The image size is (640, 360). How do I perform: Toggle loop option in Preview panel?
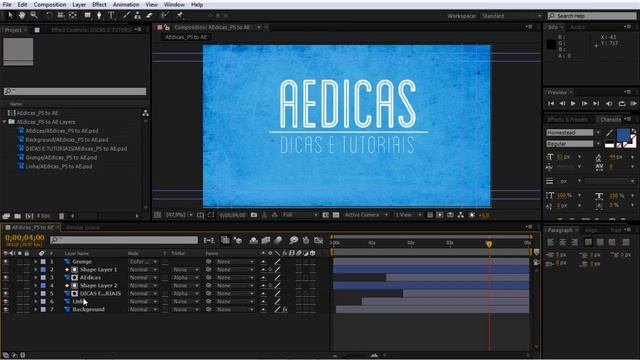click(x=622, y=104)
